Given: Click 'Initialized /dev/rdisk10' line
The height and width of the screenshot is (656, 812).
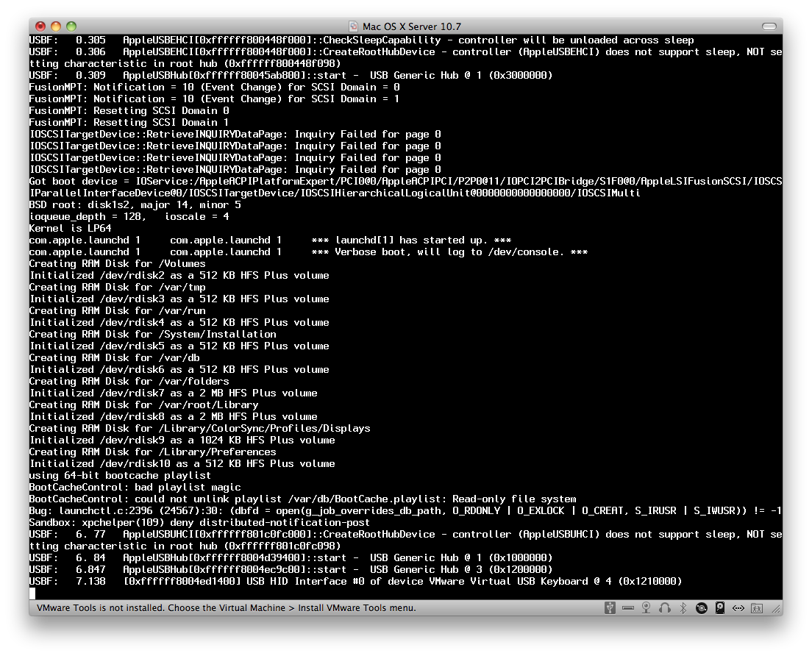Looking at the screenshot, I should tap(182, 464).
